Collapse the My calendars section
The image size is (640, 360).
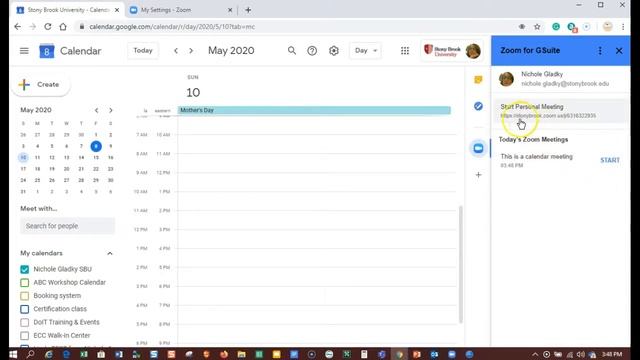(x=110, y=253)
